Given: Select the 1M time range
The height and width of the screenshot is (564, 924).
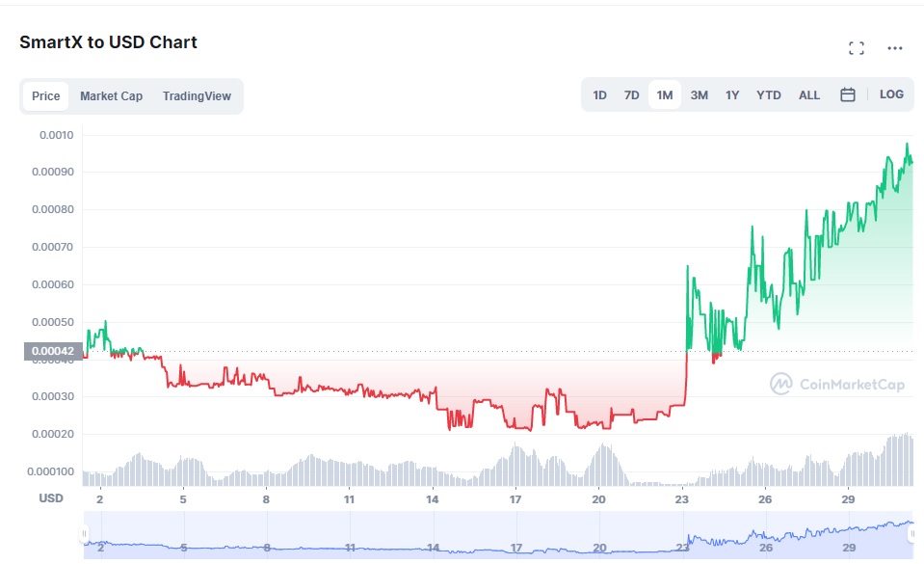Looking at the screenshot, I should tap(665, 95).
